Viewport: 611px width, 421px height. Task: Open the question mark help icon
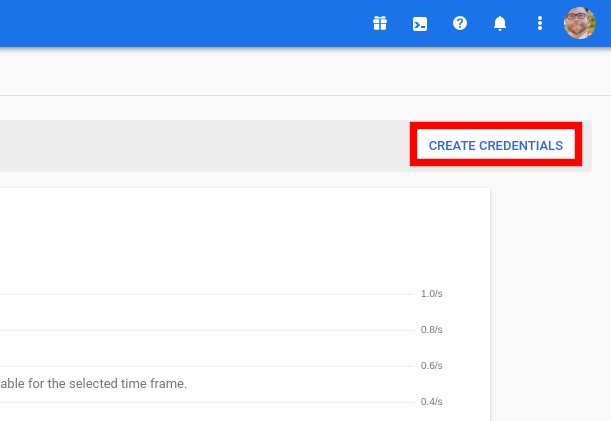(x=460, y=23)
